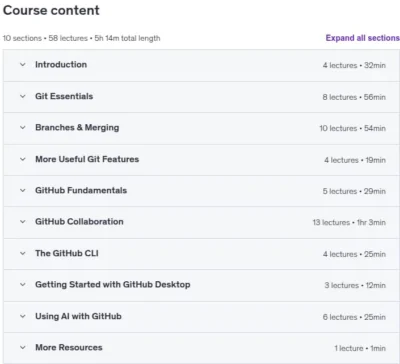The height and width of the screenshot is (364, 400).
Task: Click Expand all sections link
Action: click(x=363, y=38)
